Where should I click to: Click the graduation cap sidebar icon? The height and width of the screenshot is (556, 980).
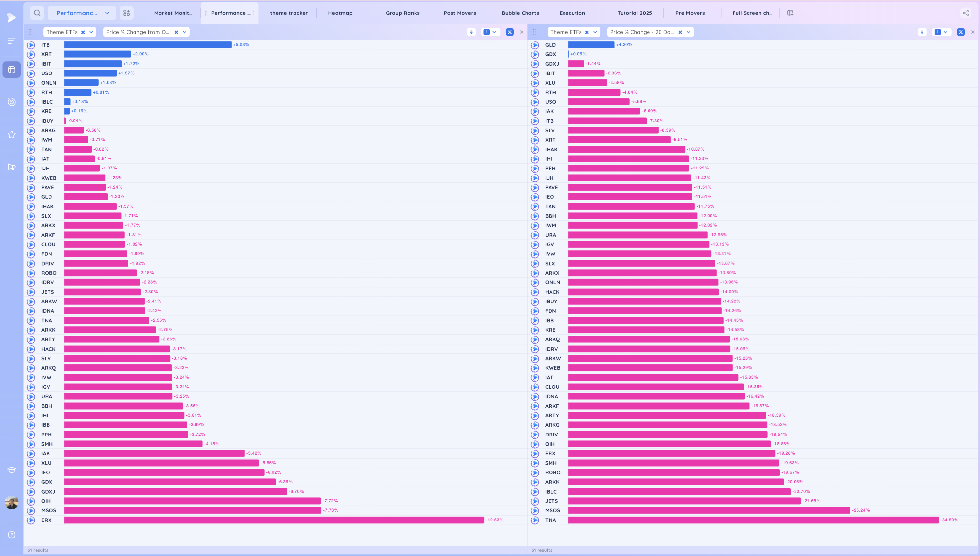12,470
